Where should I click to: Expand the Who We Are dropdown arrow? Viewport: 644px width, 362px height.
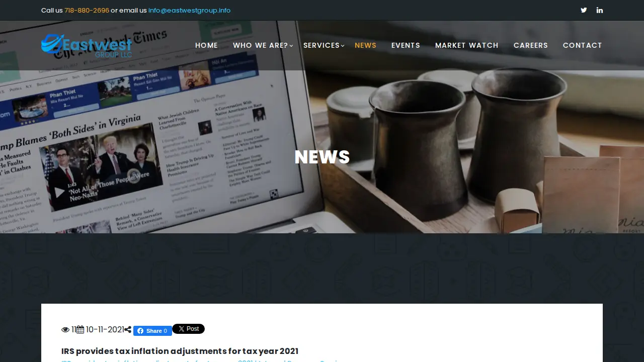point(291,46)
